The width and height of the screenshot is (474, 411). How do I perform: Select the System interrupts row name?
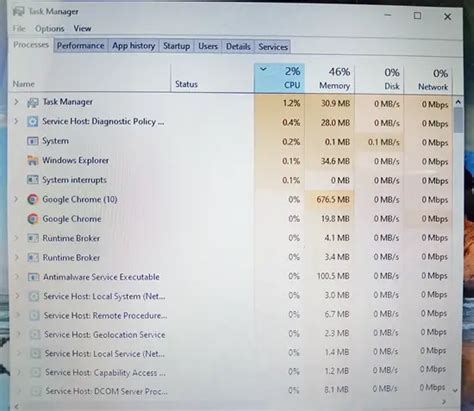[x=74, y=180]
